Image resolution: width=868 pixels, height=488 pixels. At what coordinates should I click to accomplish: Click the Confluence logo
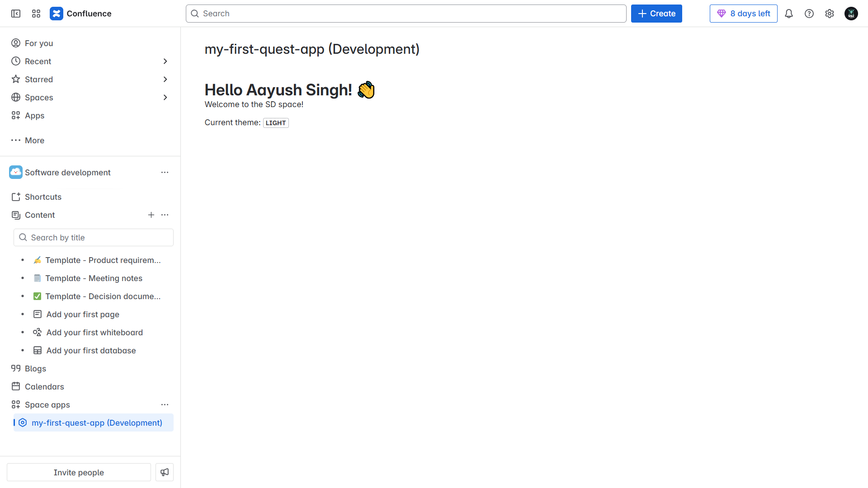(x=57, y=14)
